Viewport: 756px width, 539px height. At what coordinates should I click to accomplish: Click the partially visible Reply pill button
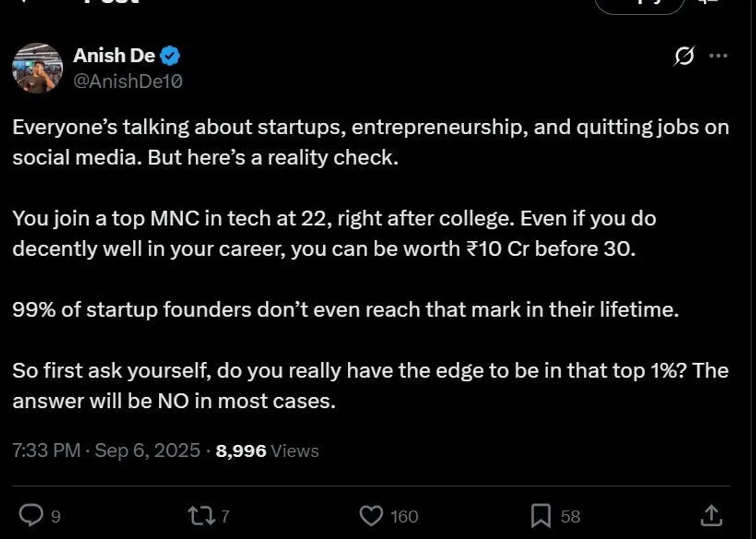[639, 5]
